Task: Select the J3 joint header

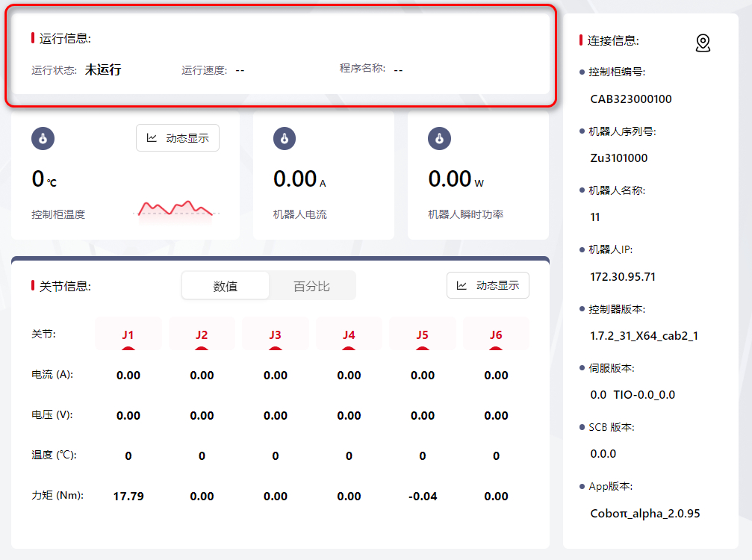Action: (x=276, y=334)
